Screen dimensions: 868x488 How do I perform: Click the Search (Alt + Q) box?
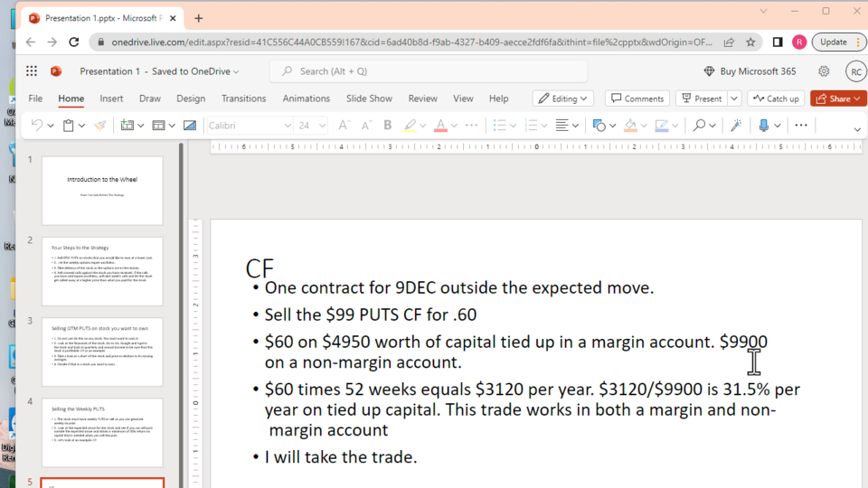click(x=429, y=71)
